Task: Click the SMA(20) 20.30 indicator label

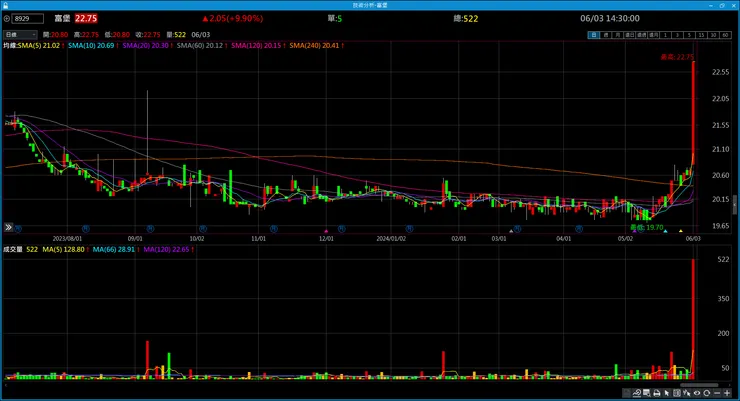Action: tap(145, 45)
